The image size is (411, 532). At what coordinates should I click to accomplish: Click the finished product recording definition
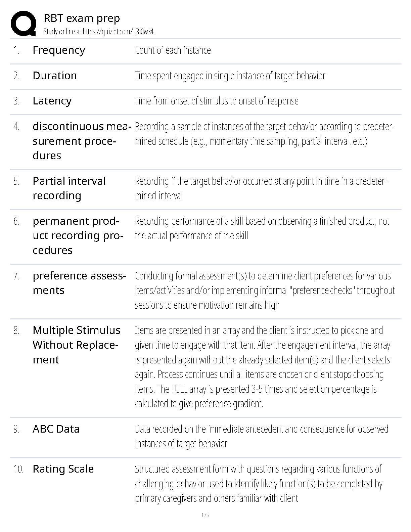tap(262, 228)
